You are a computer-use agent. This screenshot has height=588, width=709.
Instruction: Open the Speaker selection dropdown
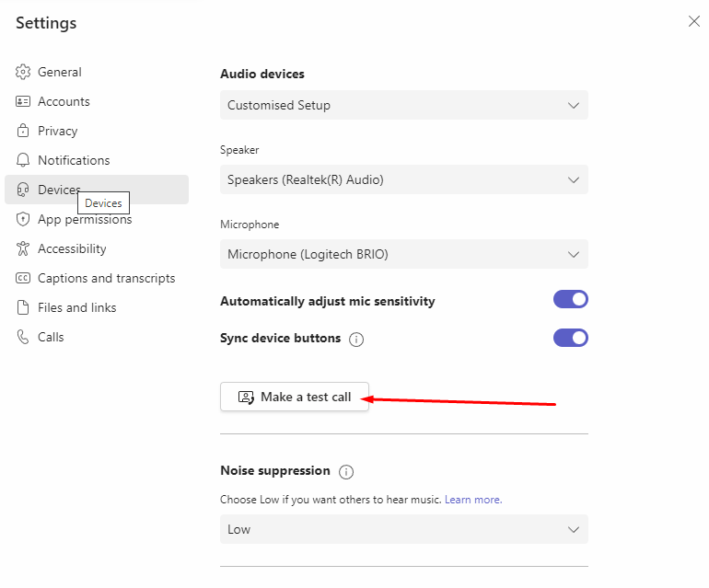click(404, 179)
